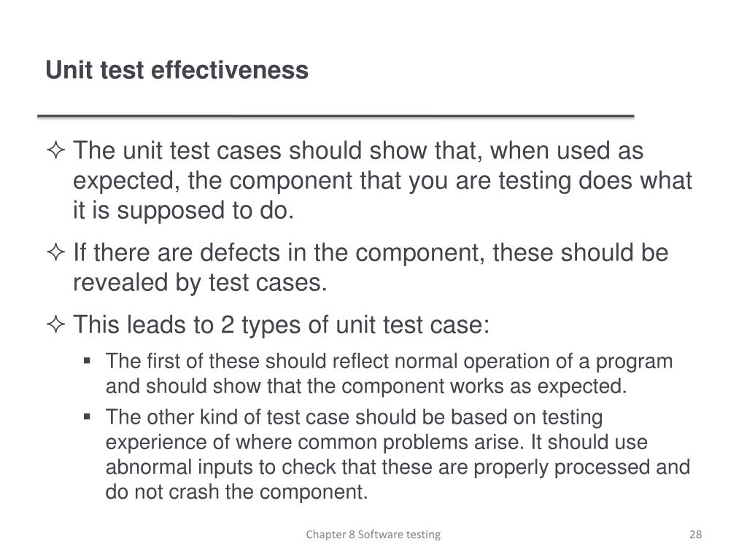747x560 pixels.
Task: Click the diamond bullet before 'If there are defects'
Action: tap(55, 252)
